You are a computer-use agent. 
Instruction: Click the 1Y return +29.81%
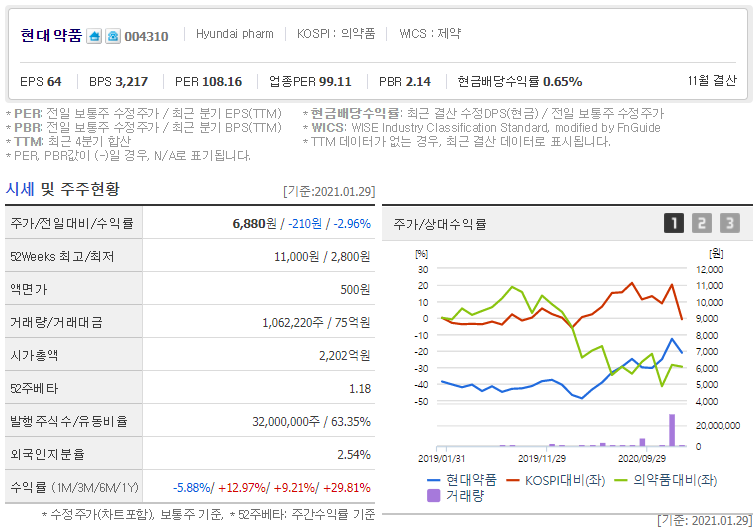pyautogui.click(x=347, y=488)
